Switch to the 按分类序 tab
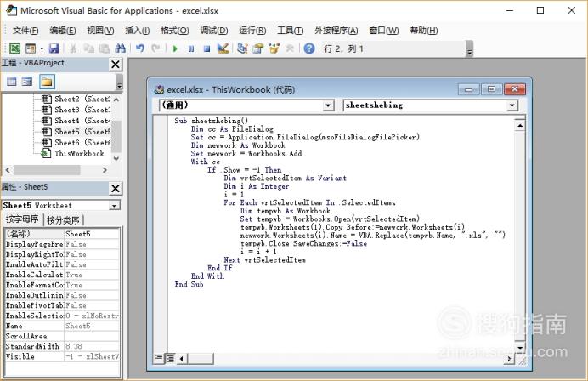This screenshot has width=588, height=381. (x=64, y=220)
